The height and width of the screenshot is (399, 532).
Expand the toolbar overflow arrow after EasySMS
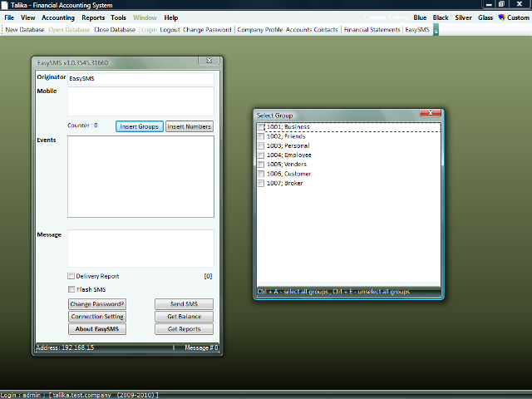coord(436,30)
